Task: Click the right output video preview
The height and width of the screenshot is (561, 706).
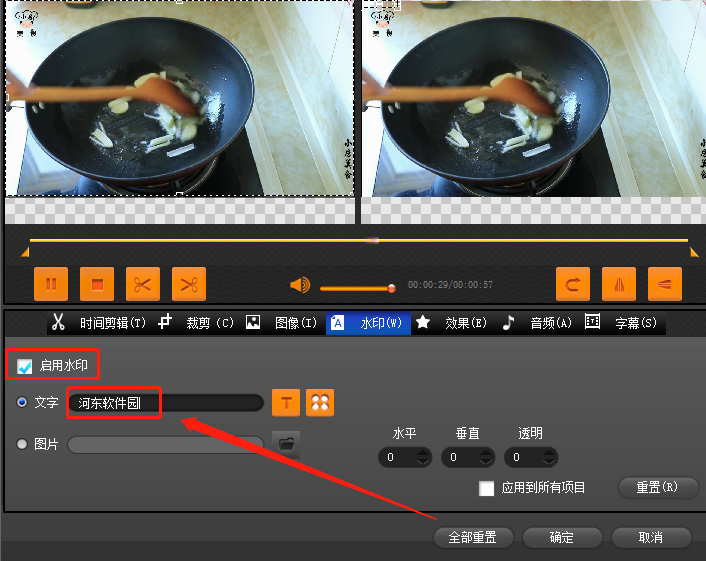Action: click(x=534, y=98)
